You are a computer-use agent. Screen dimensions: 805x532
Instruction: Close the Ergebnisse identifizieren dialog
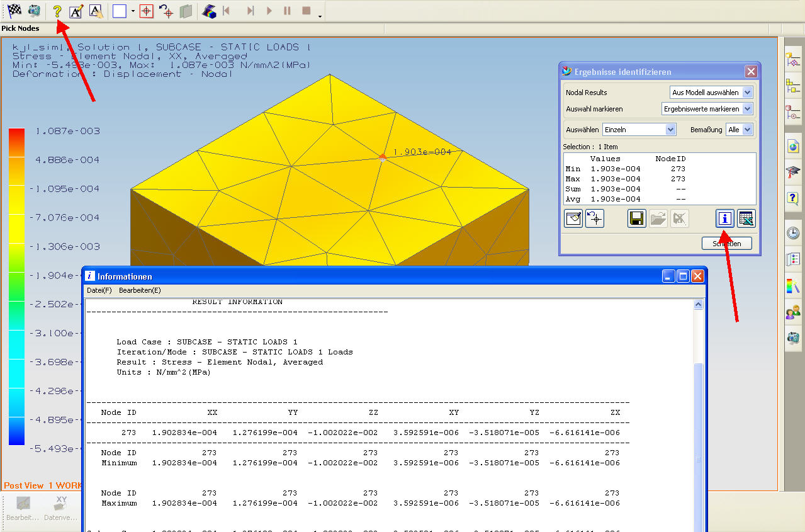pos(750,72)
